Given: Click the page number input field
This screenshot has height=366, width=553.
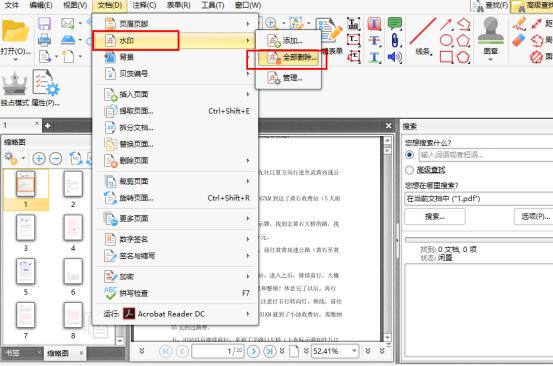Looking at the screenshot, I should click(x=218, y=351).
